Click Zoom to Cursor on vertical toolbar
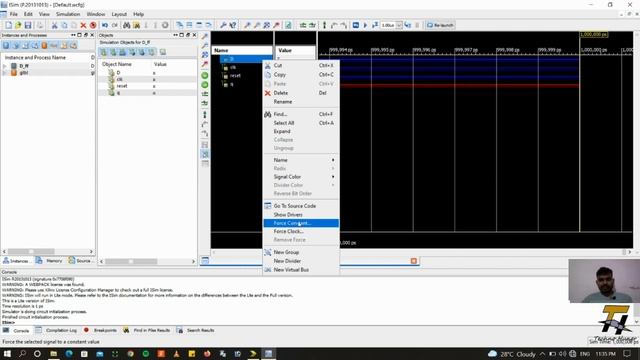The height and width of the screenshot is (360, 640). [x=205, y=64]
